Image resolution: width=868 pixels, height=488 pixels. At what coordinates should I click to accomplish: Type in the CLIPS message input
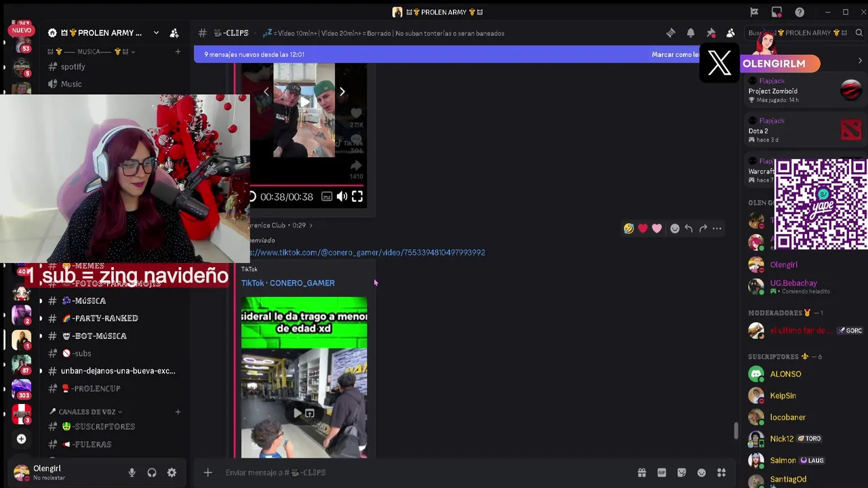click(424, 472)
